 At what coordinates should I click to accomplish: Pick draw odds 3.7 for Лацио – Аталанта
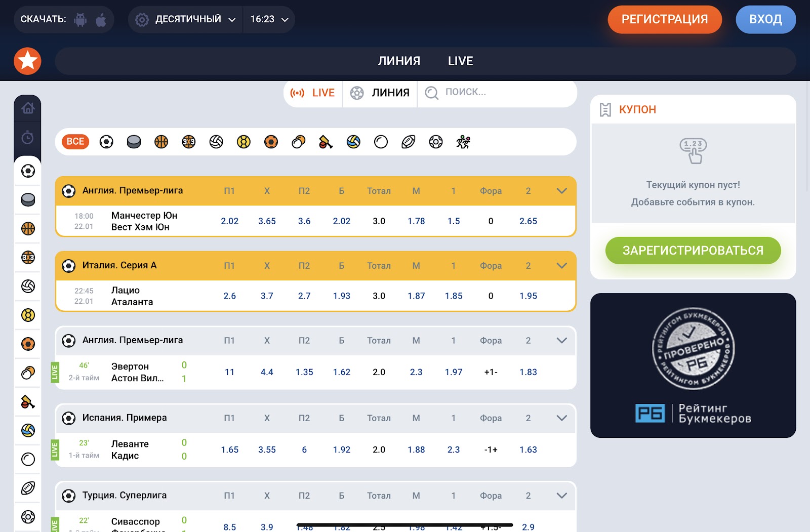coord(267,296)
